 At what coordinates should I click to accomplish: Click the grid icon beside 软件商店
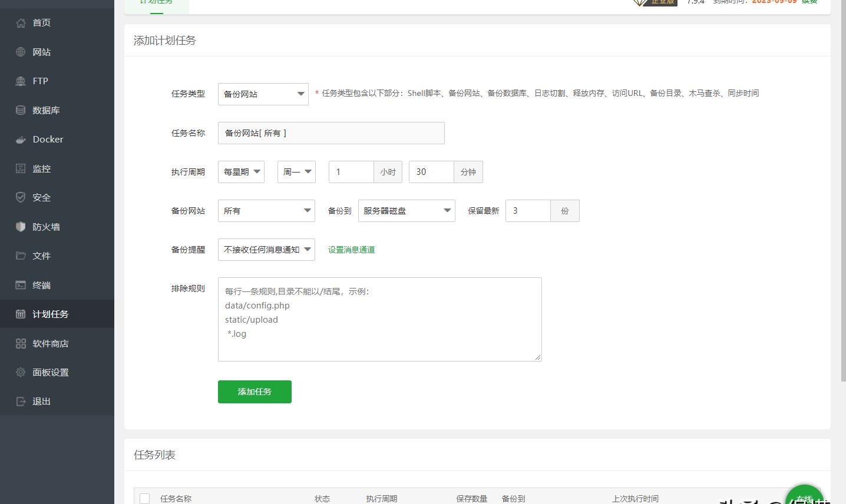[21, 343]
